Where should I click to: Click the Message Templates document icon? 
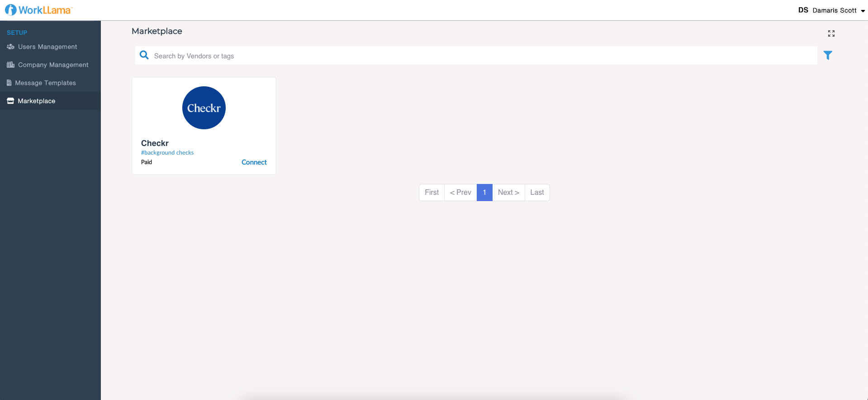click(x=9, y=83)
